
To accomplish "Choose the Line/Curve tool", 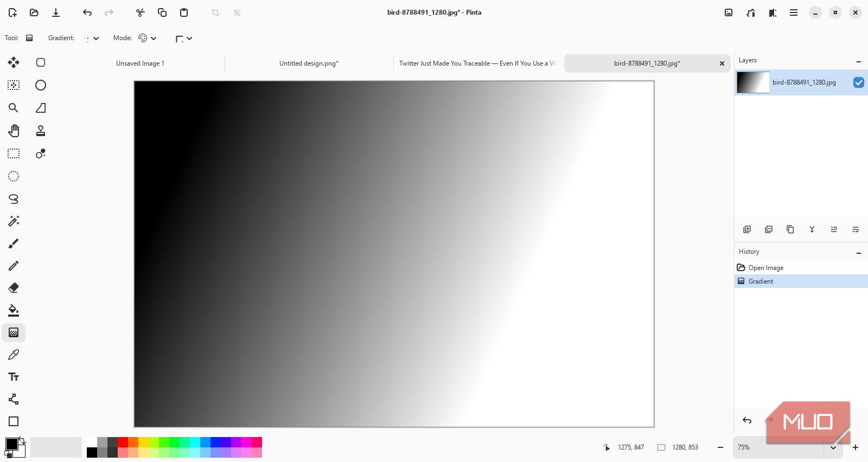I will pyautogui.click(x=14, y=399).
